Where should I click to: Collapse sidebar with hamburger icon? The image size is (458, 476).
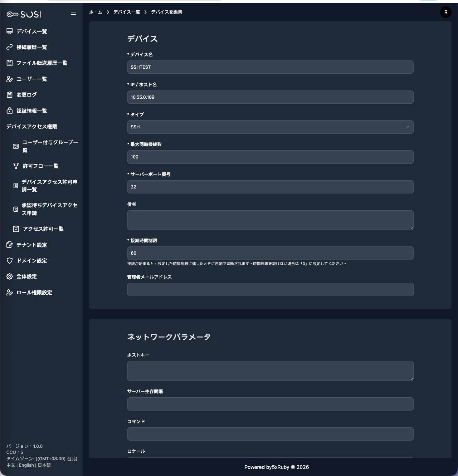73,14
